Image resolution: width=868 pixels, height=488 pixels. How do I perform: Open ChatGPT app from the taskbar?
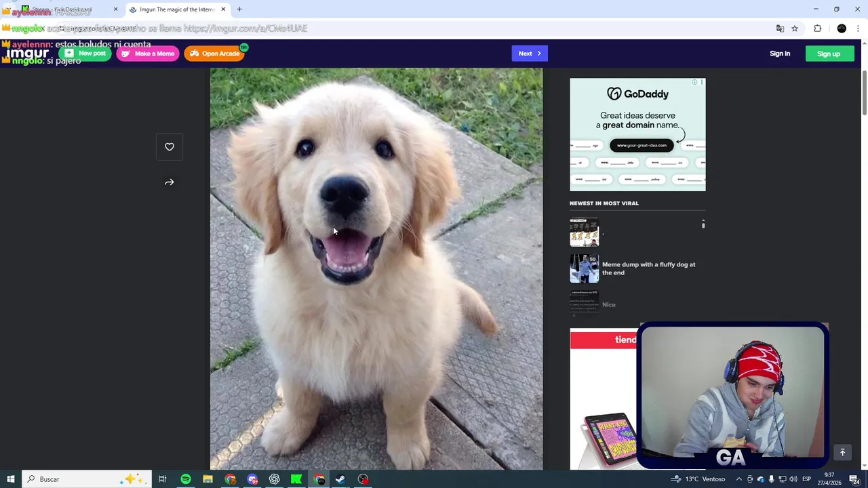click(x=275, y=479)
